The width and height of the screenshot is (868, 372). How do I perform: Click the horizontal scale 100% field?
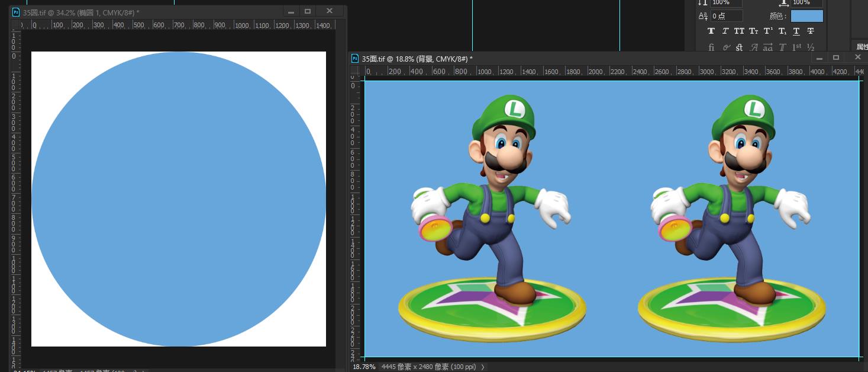[x=807, y=3]
